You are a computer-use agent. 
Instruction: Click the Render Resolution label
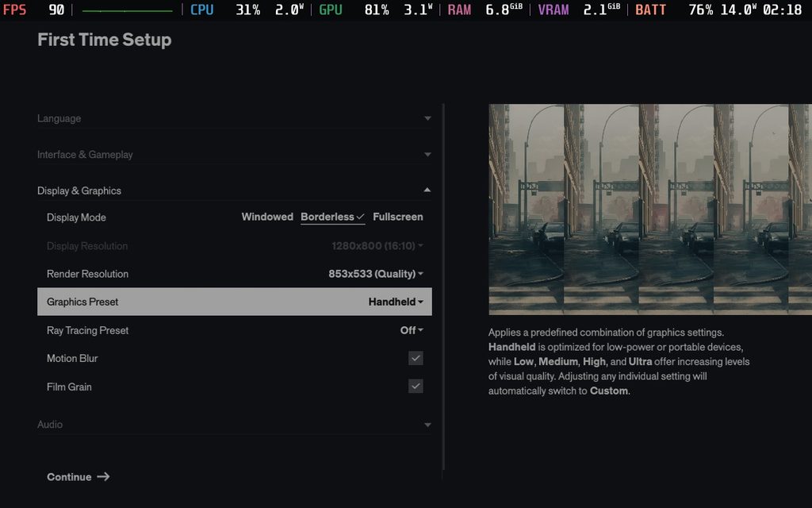(x=87, y=274)
